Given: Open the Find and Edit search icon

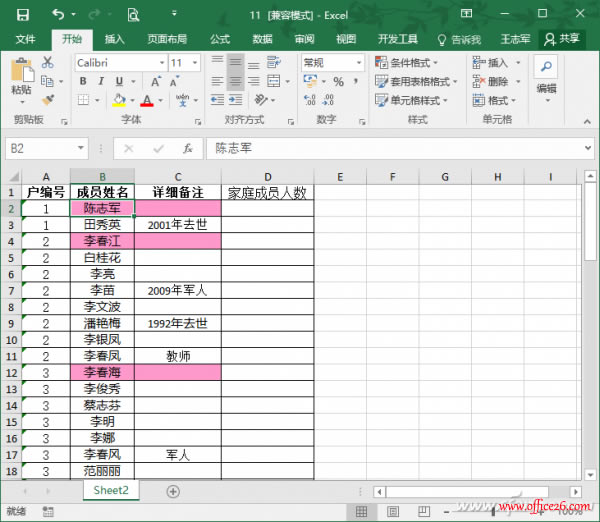Looking at the screenshot, I should [x=546, y=67].
